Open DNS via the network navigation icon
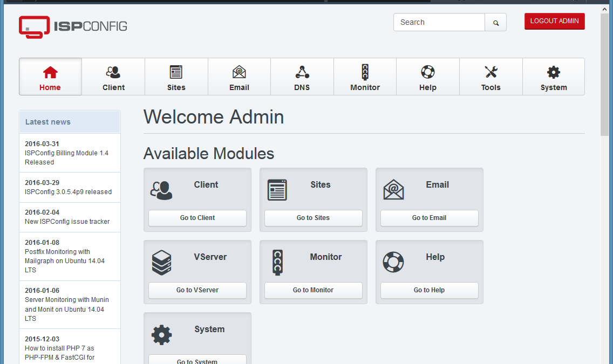This screenshot has height=364, width=613. click(302, 72)
